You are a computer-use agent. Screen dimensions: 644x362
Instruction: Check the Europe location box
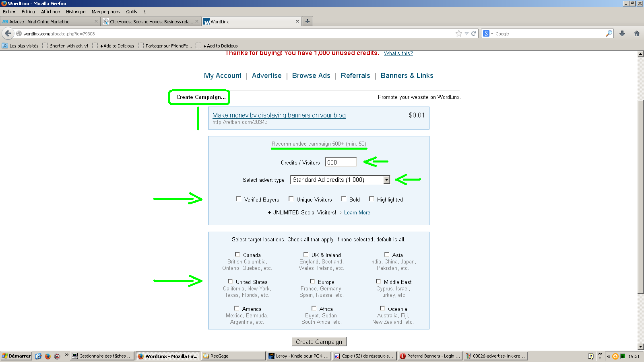coord(312,281)
